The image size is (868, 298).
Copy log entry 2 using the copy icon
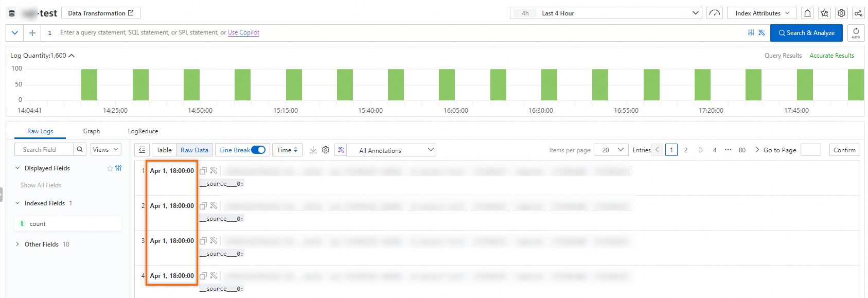pyautogui.click(x=203, y=206)
